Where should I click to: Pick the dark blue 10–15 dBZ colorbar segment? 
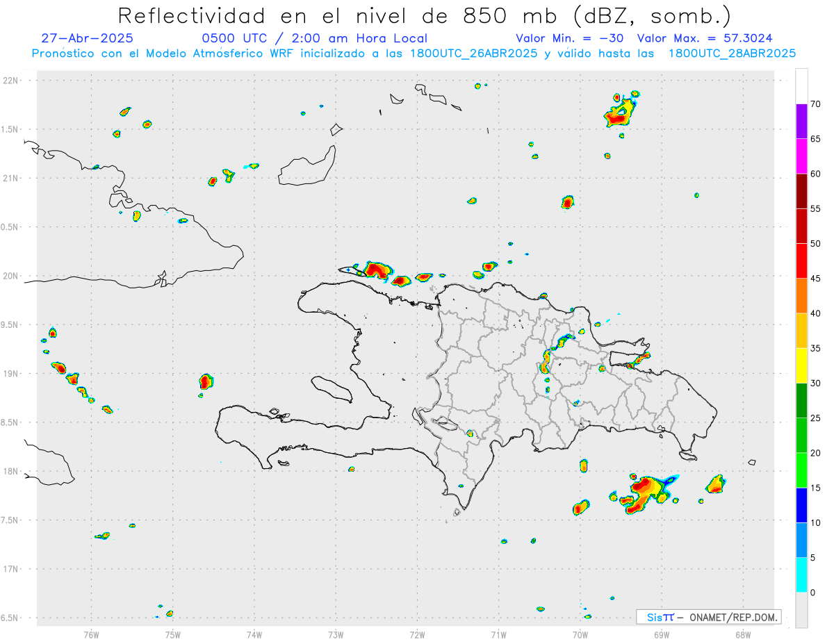tap(801, 506)
